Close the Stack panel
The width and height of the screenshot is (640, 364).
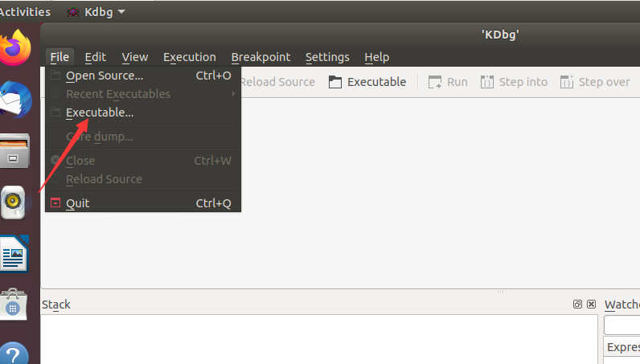[x=591, y=304]
